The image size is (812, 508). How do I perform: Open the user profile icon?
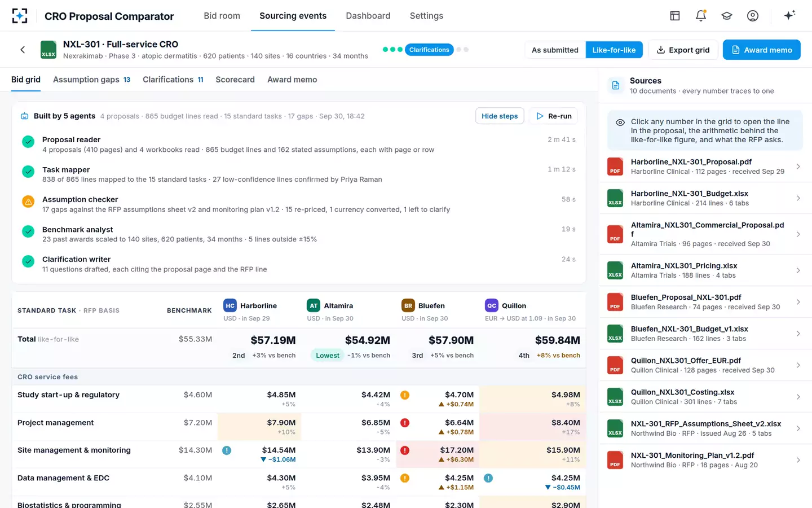[753, 16]
